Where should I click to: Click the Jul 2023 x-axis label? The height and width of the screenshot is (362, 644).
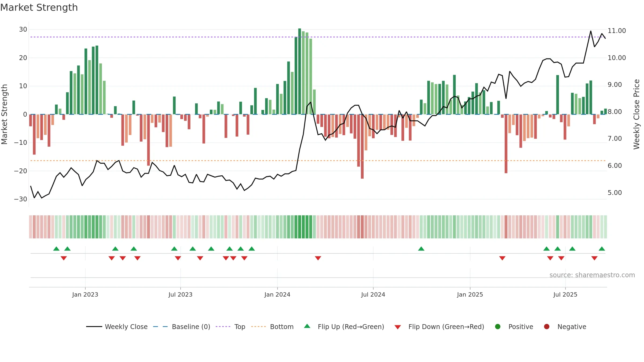click(180, 294)
